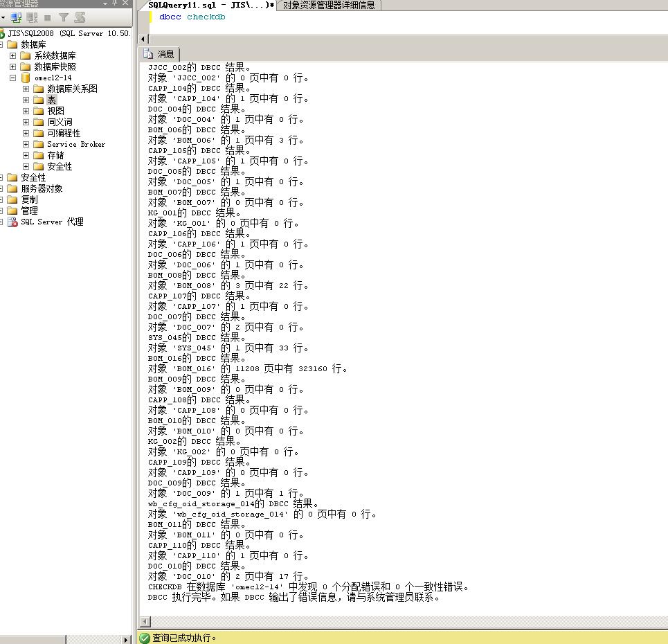Click the line 对象 'DOC_009' 的 1 页中有 1 行

coord(226,494)
